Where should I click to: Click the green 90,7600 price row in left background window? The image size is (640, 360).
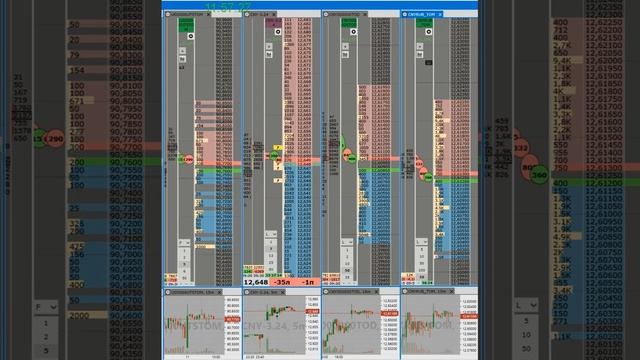pyautogui.click(x=114, y=162)
